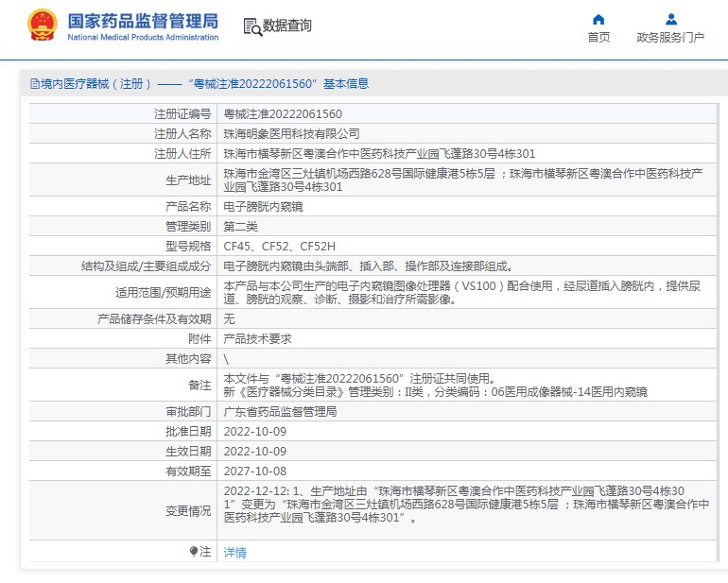The image size is (728, 583).
Task: Click the 政务服务门户 user icon
Action: [x=671, y=20]
